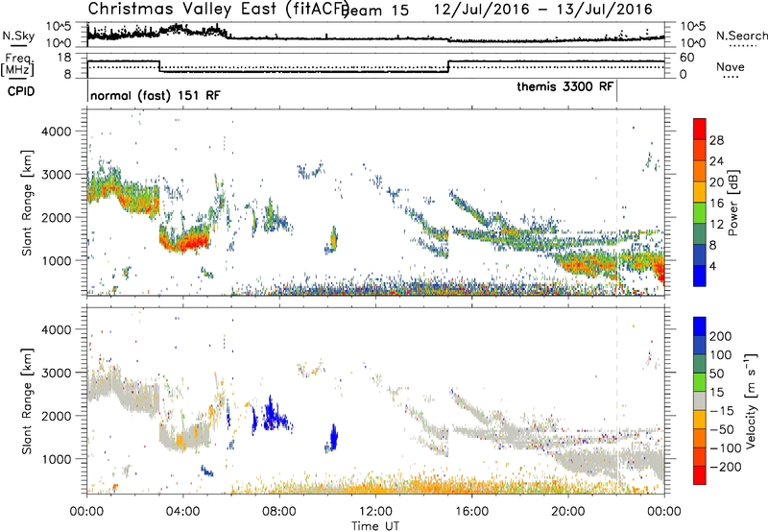This screenshot has height=532, width=768.
Task: Click the "-200" tick on Velocity colorbar
Action: click(x=725, y=467)
